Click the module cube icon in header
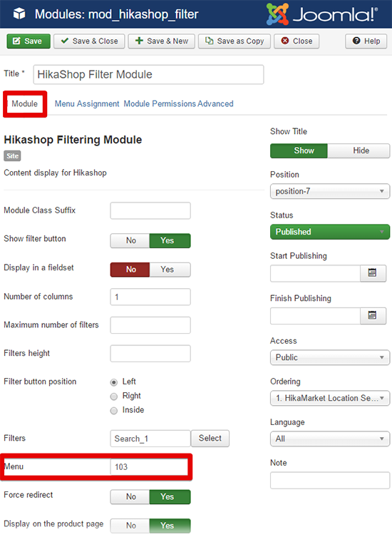 pyautogui.click(x=19, y=14)
